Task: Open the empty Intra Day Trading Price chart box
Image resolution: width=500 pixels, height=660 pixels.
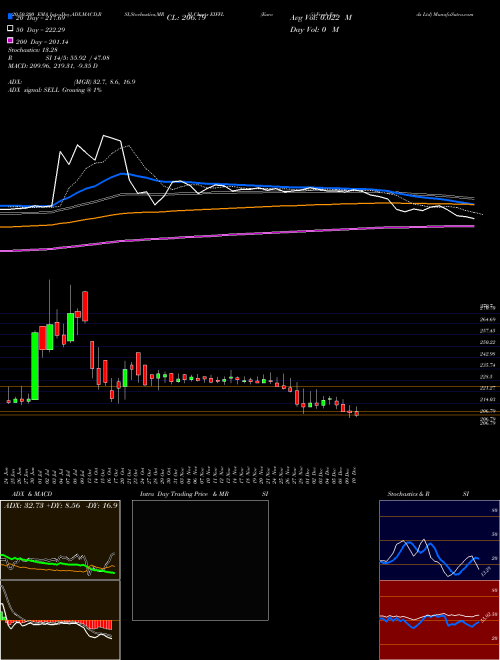Action: tap(200, 560)
